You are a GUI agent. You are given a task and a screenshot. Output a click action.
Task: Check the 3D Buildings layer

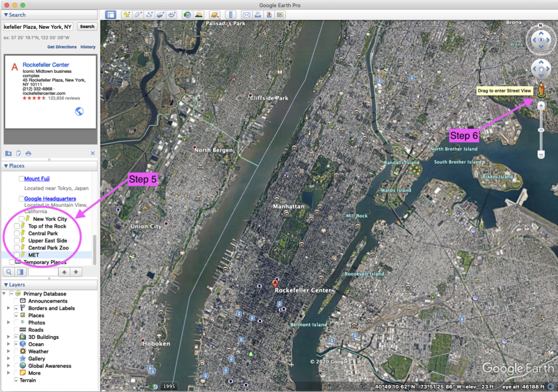15,337
